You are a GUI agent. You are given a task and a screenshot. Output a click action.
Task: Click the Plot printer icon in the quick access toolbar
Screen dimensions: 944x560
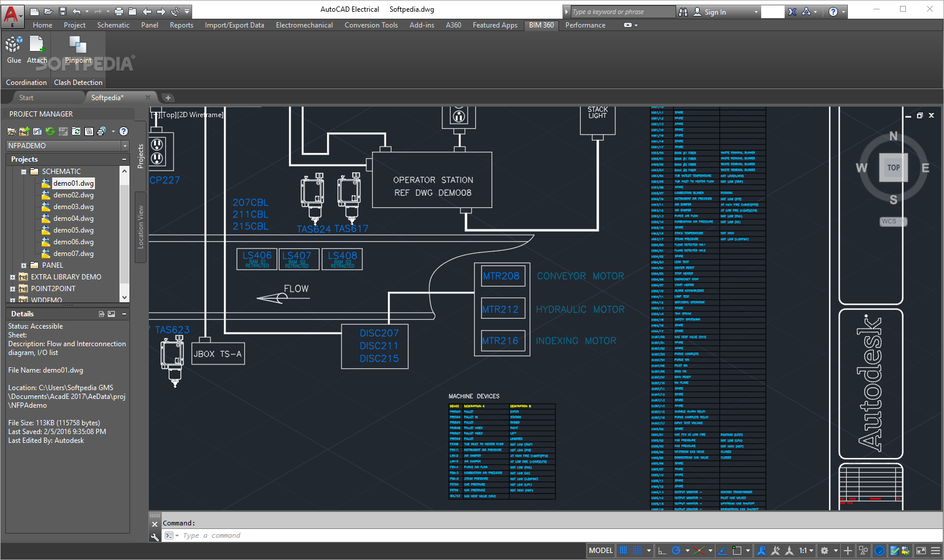119,12
